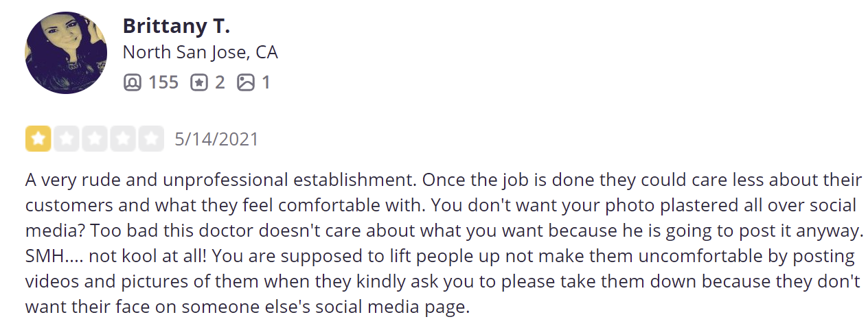
Task: Open Brittany T.'s profile photo
Action: [67, 53]
